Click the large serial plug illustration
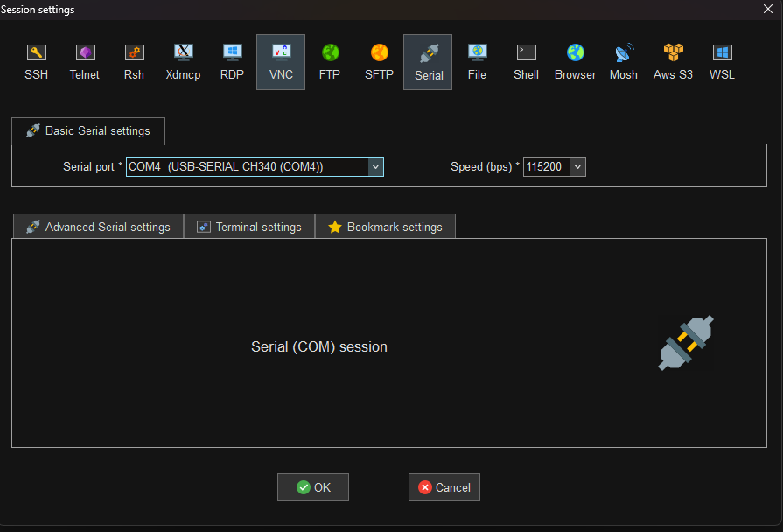 pyautogui.click(x=686, y=343)
